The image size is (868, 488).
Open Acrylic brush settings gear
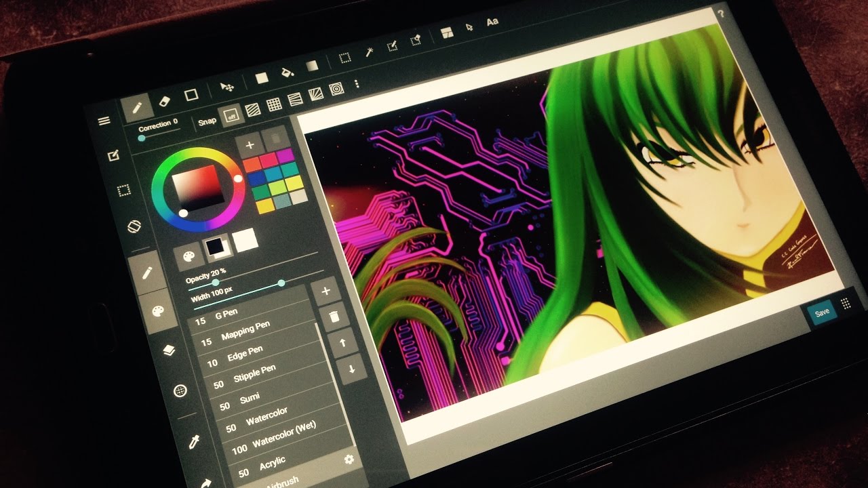click(349, 460)
